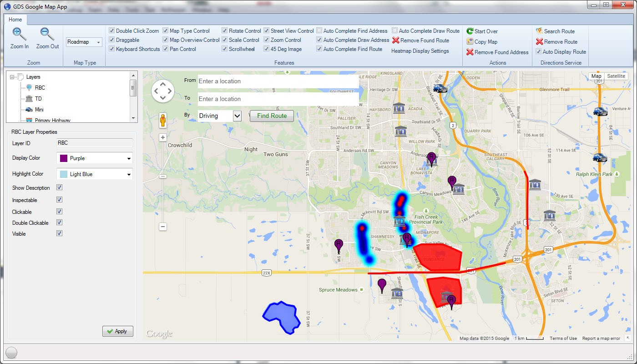Click the purple pin near Spruce Meadows
The width and height of the screenshot is (637, 364).
(x=382, y=286)
